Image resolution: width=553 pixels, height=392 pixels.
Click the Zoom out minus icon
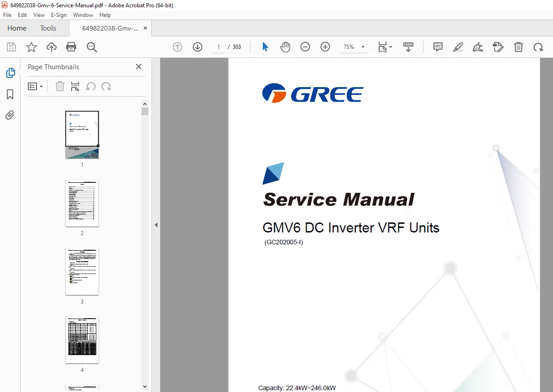pos(305,47)
